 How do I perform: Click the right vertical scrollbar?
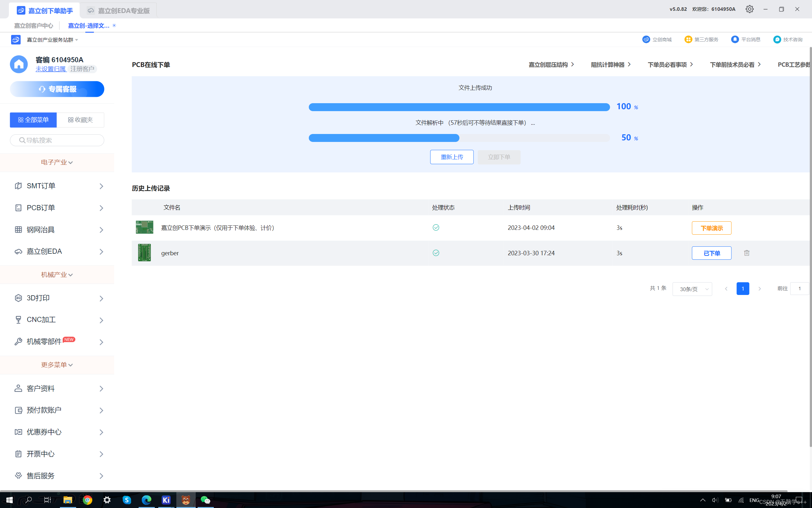coord(810,247)
